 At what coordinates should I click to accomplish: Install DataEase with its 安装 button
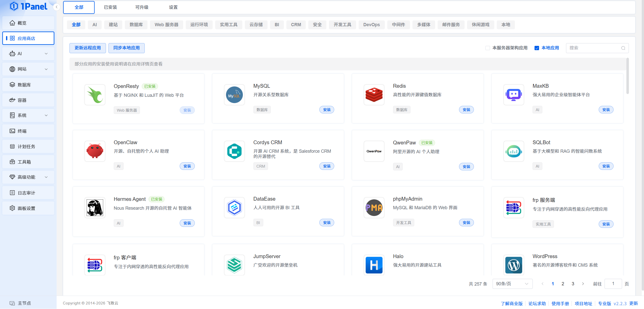[x=327, y=223]
